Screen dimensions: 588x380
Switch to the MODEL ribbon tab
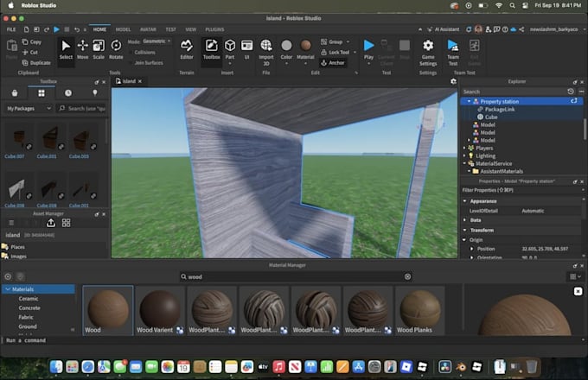click(123, 29)
